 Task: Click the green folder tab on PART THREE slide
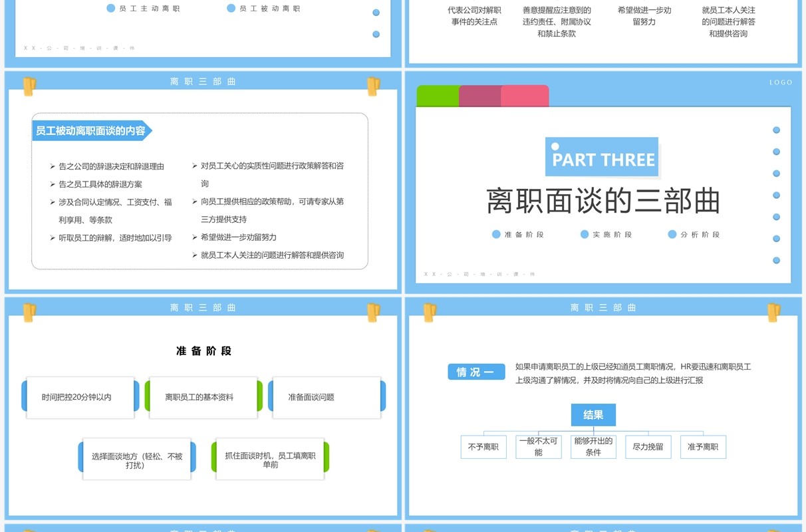[x=438, y=96]
